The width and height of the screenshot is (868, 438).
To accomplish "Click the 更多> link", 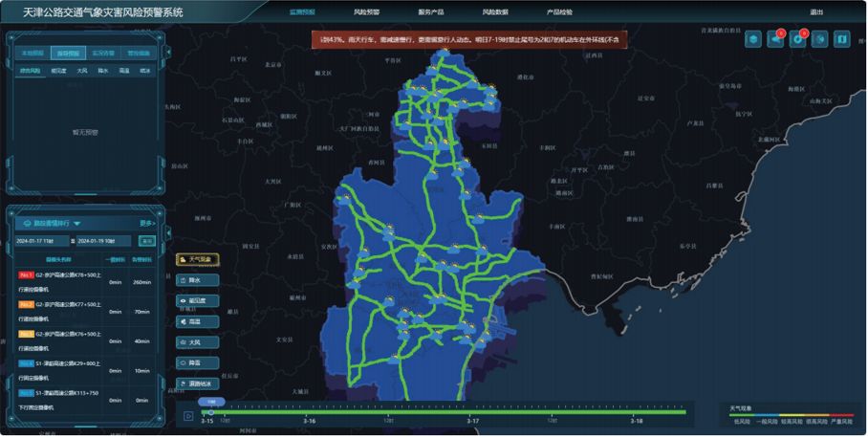I will click(x=147, y=223).
